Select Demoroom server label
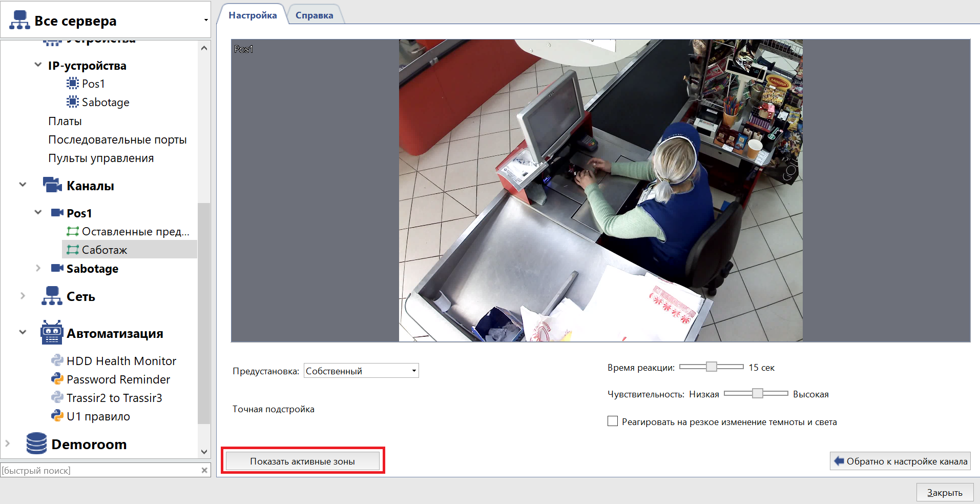 pyautogui.click(x=89, y=443)
